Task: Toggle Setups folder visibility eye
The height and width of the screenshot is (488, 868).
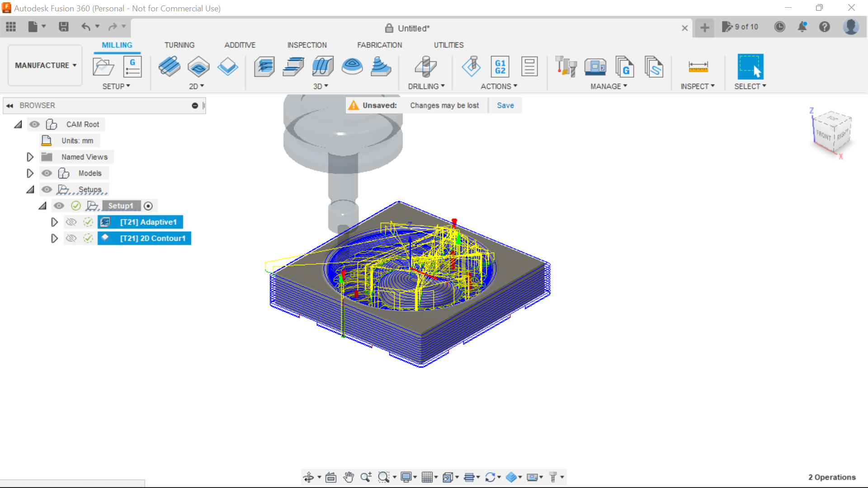Action: pyautogui.click(x=47, y=189)
